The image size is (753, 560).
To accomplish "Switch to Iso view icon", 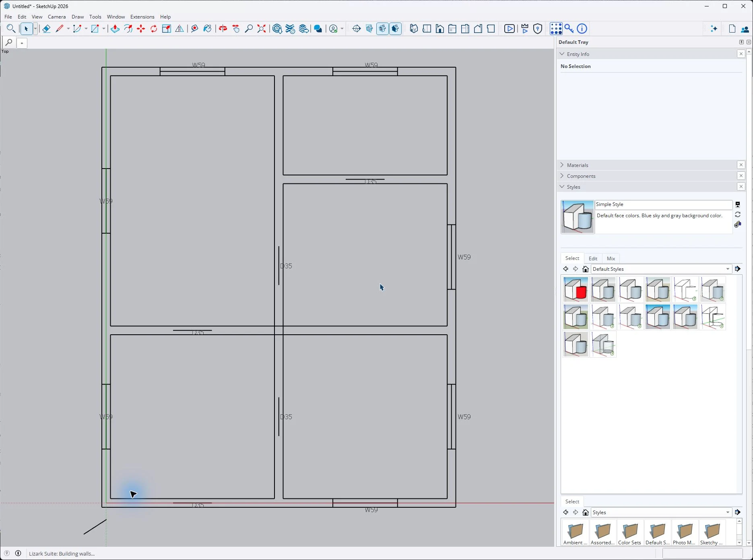I will click(x=414, y=29).
